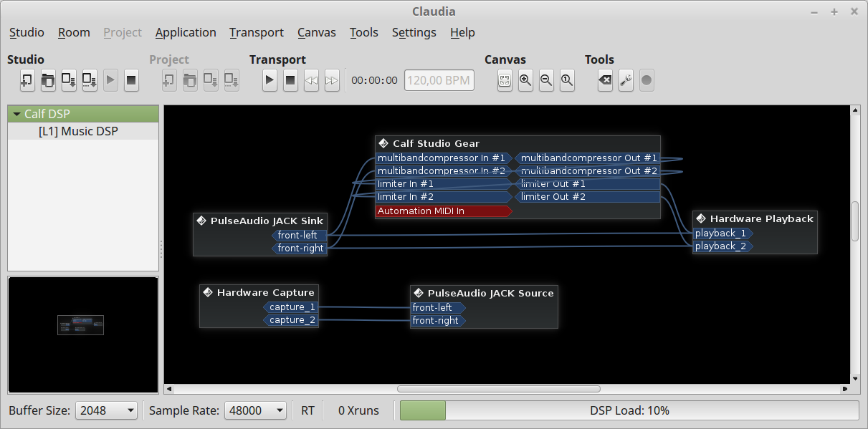Open the Studio menu
Screen dimensions: 868x429
tap(27, 32)
